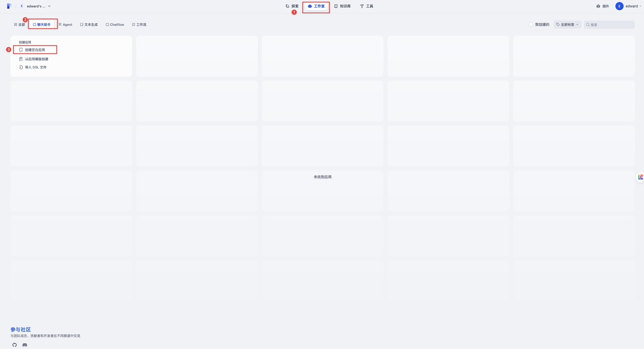The height and width of the screenshot is (349, 644).
Task: Filter by 聊天助手 app type
Action: [42, 25]
